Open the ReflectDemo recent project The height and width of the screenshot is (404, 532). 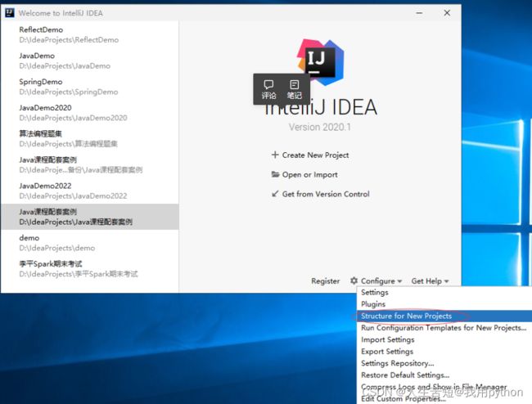click(x=89, y=34)
